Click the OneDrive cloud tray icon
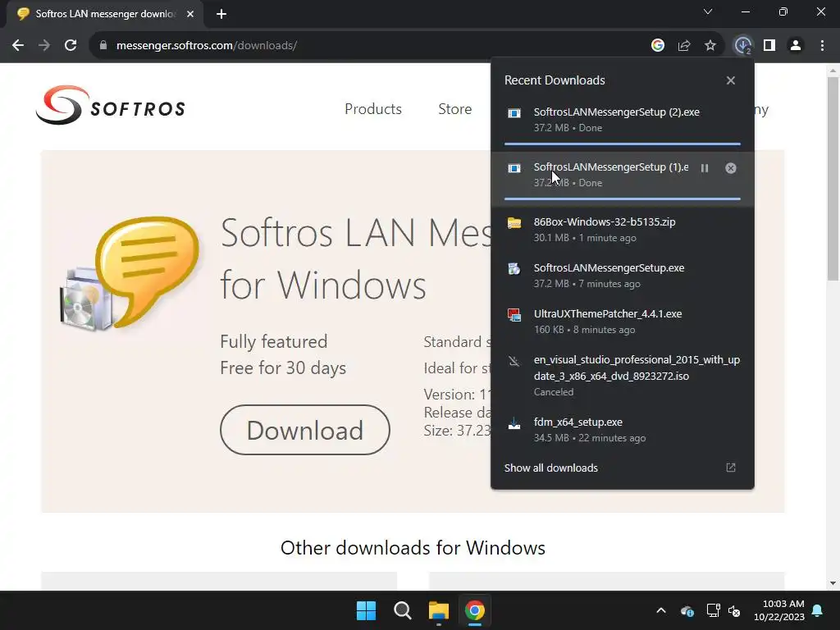 coord(687,610)
